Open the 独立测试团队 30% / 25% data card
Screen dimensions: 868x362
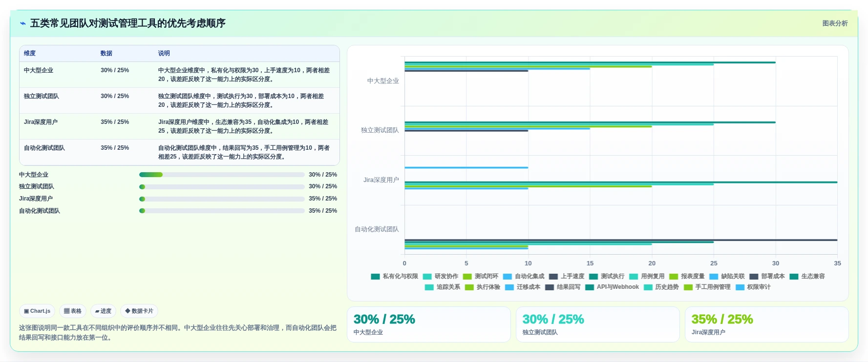point(598,324)
